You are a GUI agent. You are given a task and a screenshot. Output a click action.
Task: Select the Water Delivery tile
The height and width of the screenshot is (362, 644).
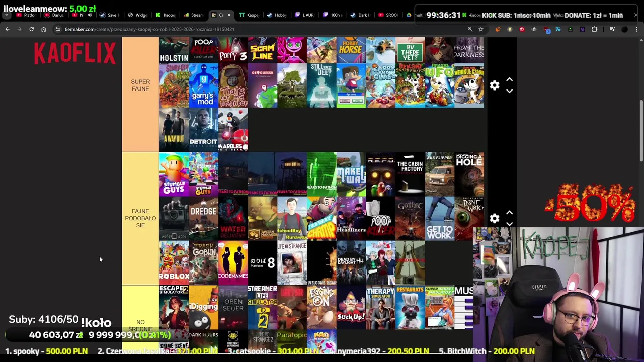pos(233,218)
